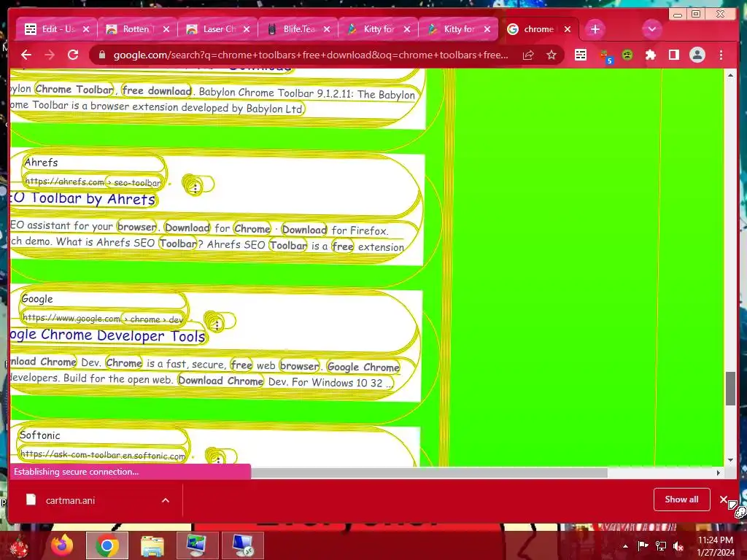Viewport: 747px width, 560px height.
Task: Open the Google Chrome Developer Tools result
Action: coord(108,335)
